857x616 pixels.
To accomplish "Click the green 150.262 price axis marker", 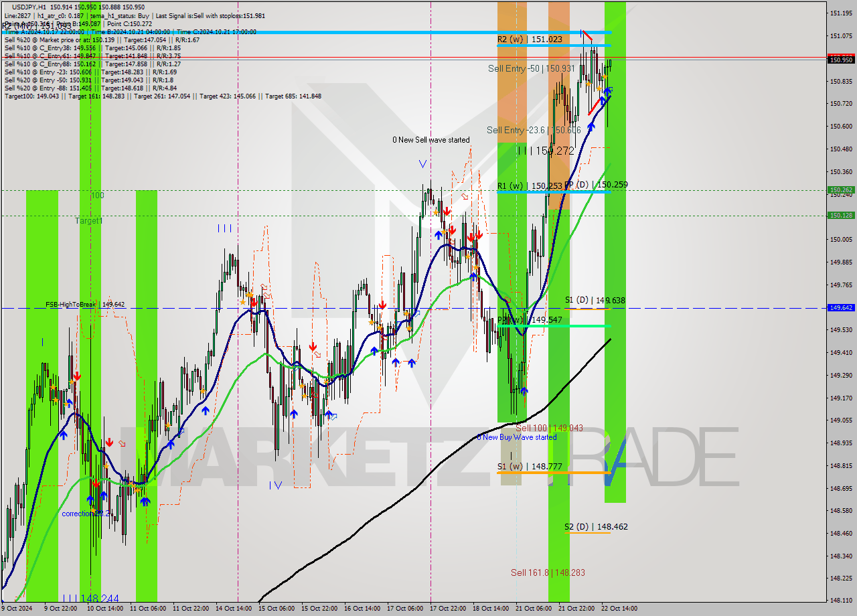I will tap(842, 190).
